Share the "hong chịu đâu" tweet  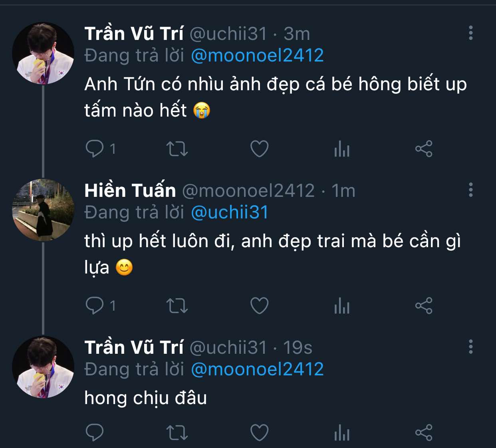(424, 433)
